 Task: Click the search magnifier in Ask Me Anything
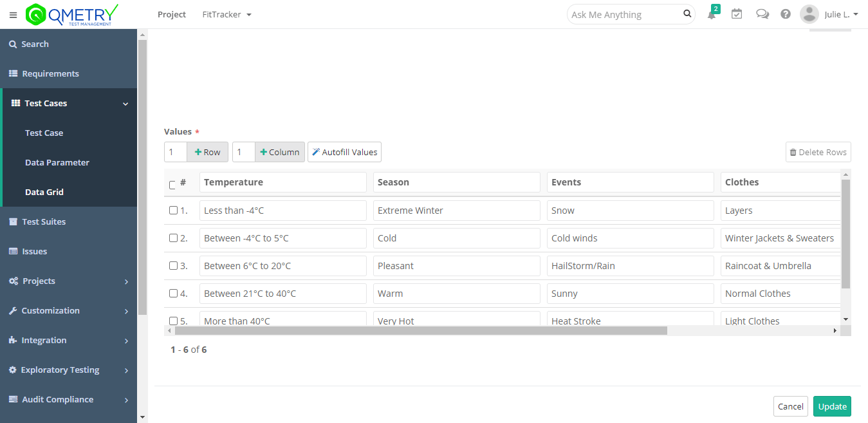[687, 14]
